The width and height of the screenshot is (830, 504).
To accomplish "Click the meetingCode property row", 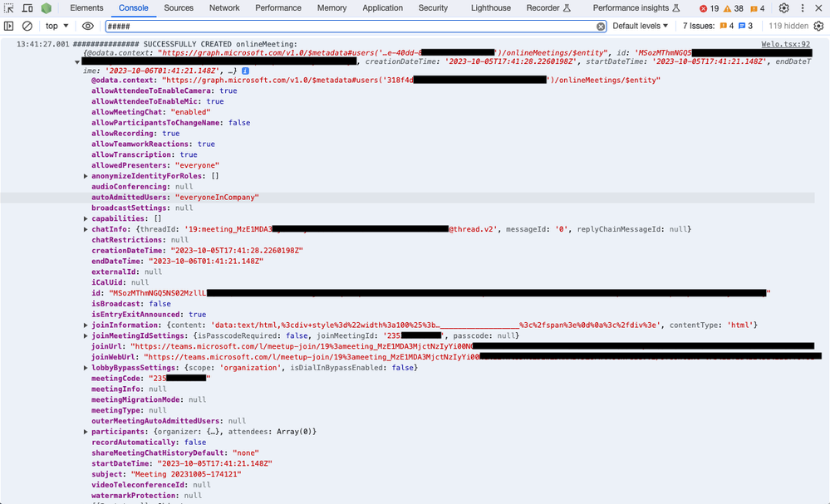I will coord(151,379).
